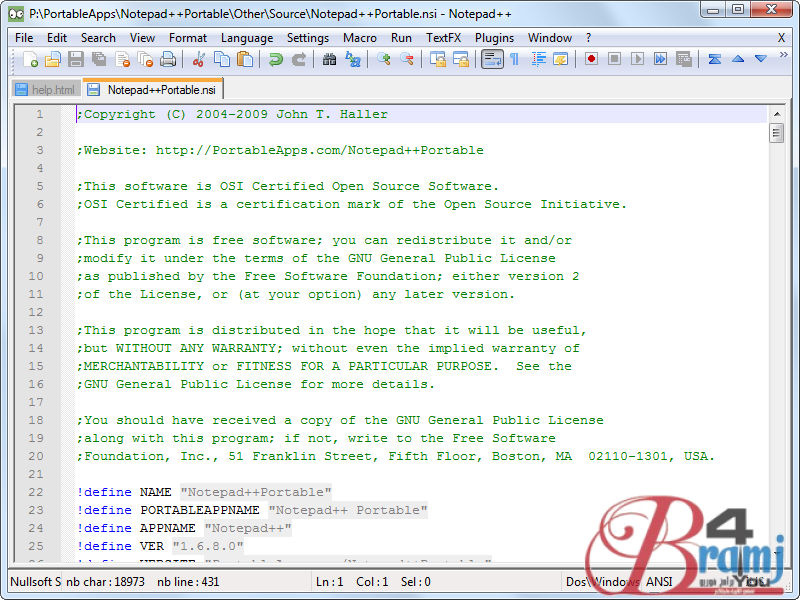
Task: Select the Word Wrap toolbar icon
Action: (491, 60)
